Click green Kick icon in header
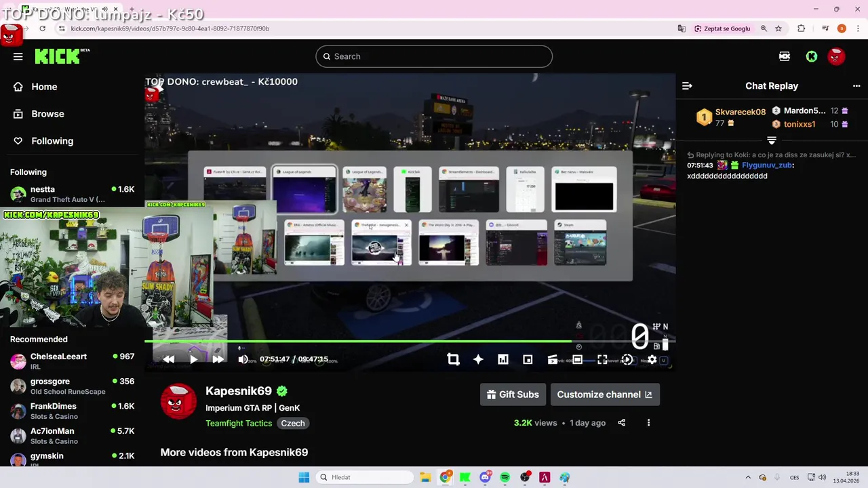The width and height of the screenshot is (868, 488). point(812,56)
